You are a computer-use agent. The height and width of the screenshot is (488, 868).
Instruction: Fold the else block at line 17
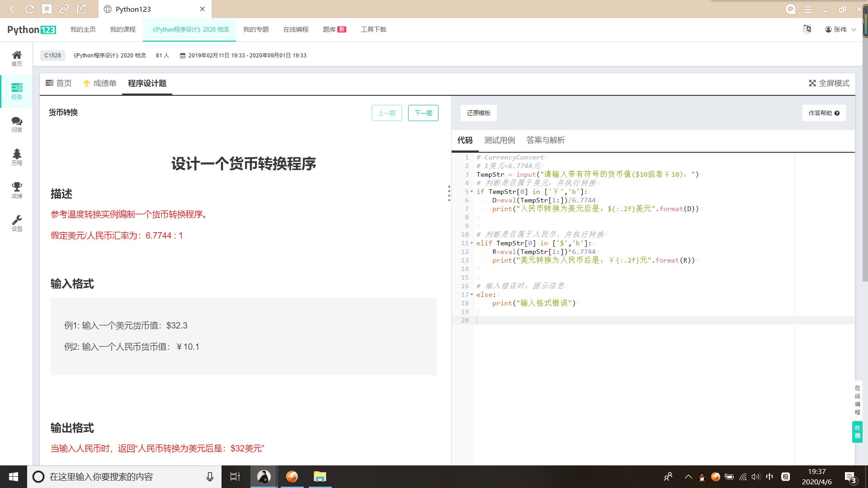tap(472, 295)
